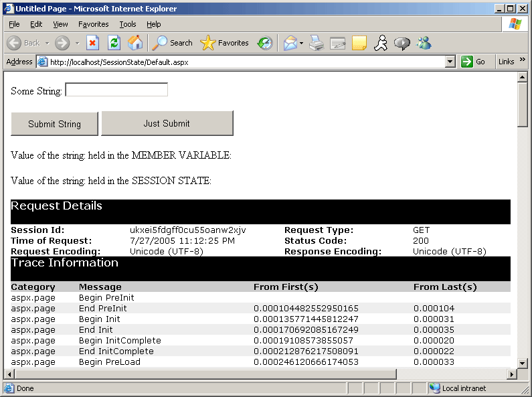Click the Stop loading icon
Screen dimensions: 532x397
pyautogui.click(x=93, y=43)
